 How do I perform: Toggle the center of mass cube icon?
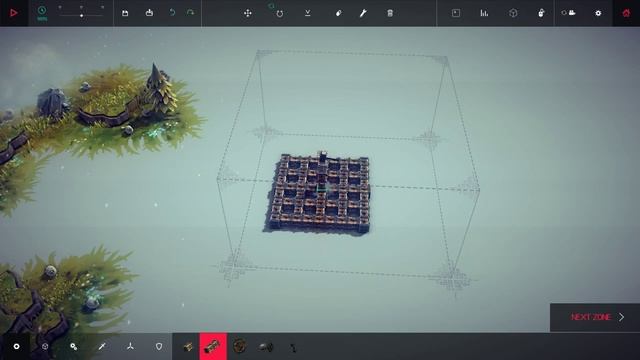[x=513, y=13]
